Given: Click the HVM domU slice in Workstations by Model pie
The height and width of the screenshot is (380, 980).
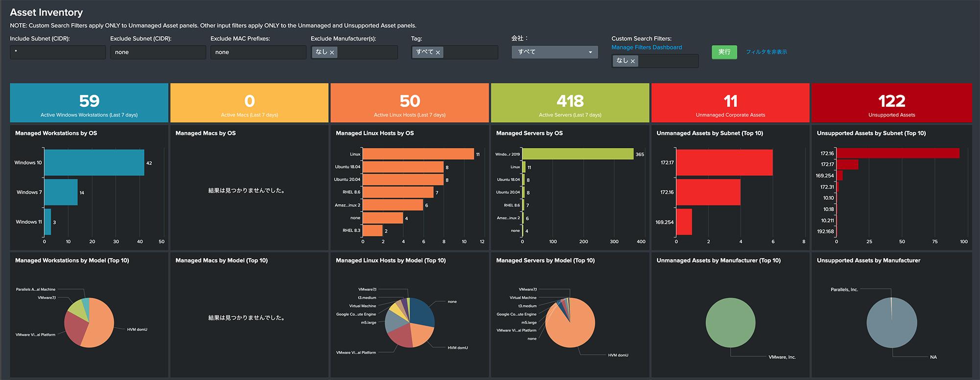Looking at the screenshot, I should 100,324.
